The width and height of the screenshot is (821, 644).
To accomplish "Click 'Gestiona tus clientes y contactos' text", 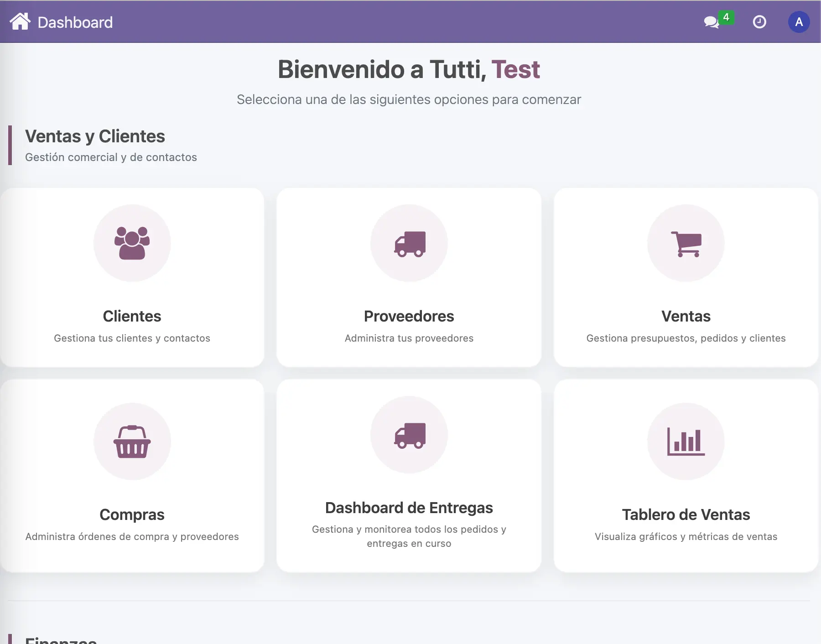I will (132, 338).
